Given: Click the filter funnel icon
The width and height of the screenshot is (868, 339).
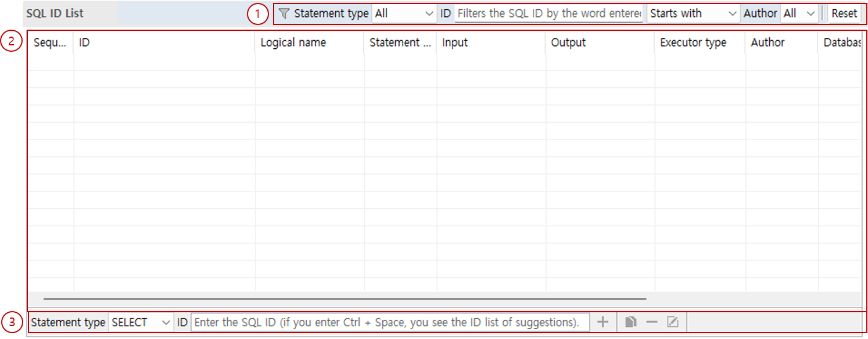Looking at the screenshot, I should pyautogui.click(x=283, y=13).
